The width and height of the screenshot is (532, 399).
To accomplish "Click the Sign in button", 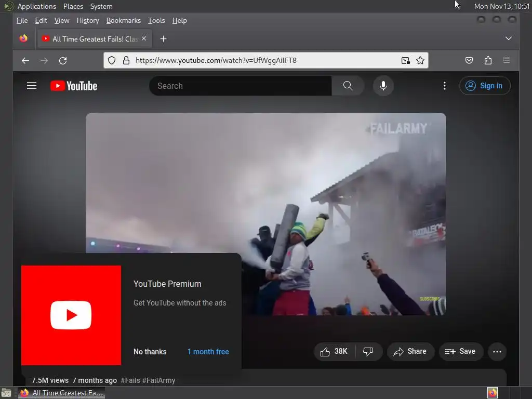I will (x=485, y=86).
